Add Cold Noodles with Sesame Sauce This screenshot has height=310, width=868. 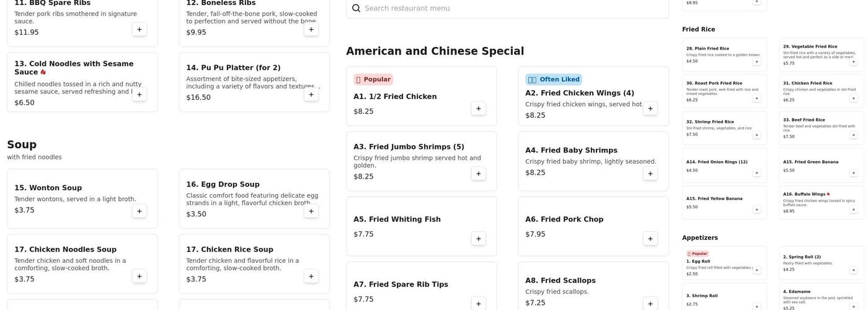pos(139,94)
